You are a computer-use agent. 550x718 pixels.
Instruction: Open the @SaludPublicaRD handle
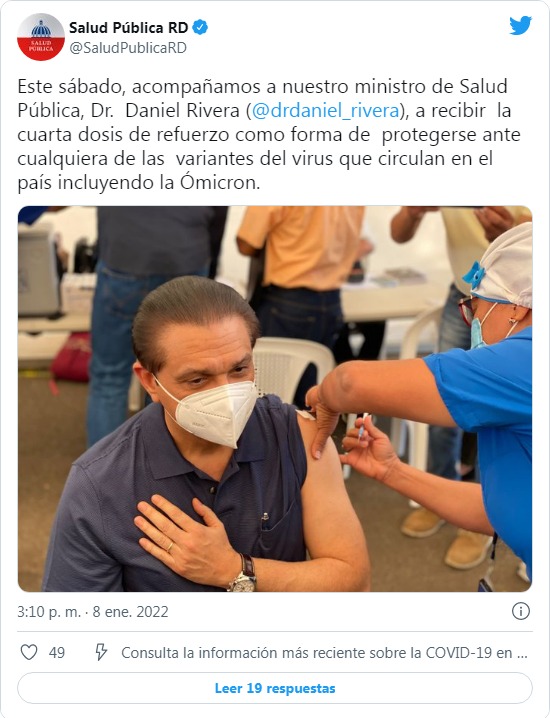pos(128,48)
